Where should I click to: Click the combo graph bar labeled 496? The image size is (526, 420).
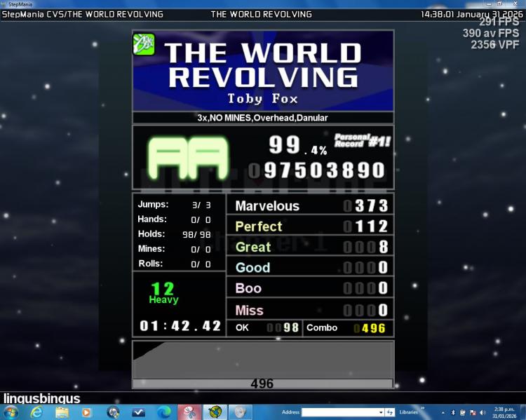point(263,384)
